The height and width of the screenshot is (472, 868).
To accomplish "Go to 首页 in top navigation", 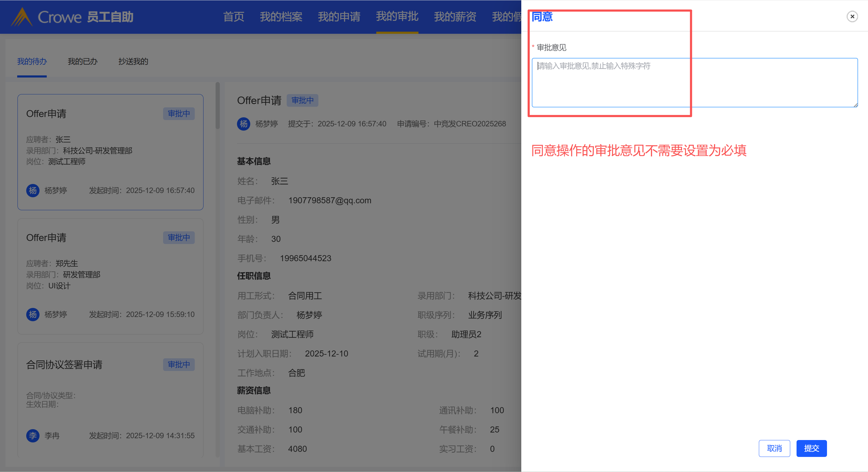I will pos(234,17).
